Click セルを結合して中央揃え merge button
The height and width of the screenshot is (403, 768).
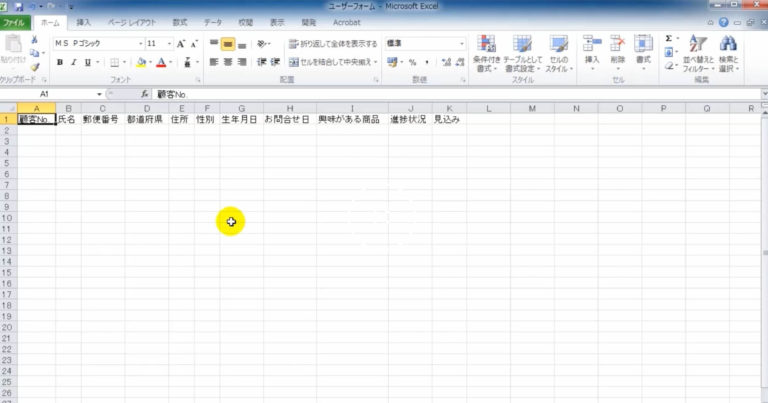(x=333, y=62)
